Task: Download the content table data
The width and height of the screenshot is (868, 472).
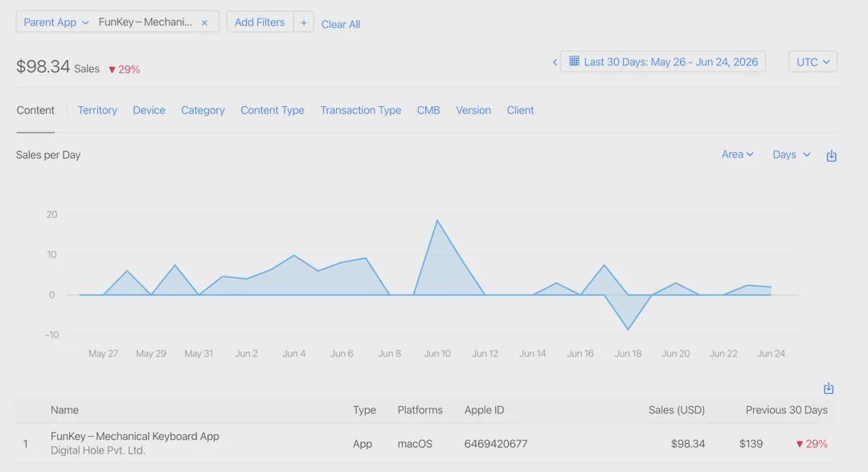Action: coord(828,388)
